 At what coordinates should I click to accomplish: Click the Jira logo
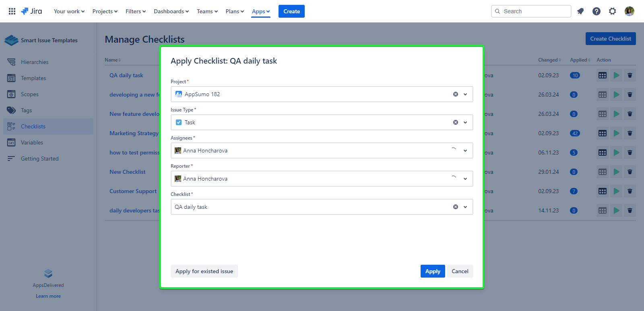(31, 11)
